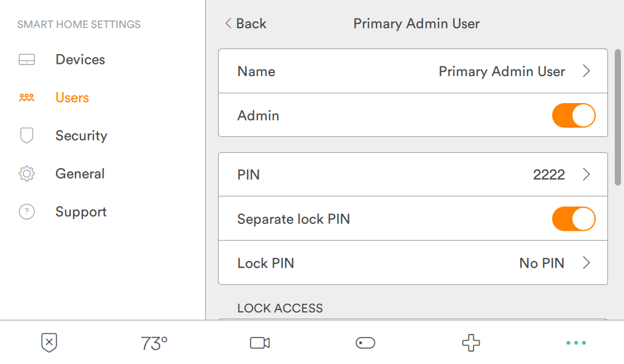Open the plus-shaped icon in bottom bar

(470, 343)
